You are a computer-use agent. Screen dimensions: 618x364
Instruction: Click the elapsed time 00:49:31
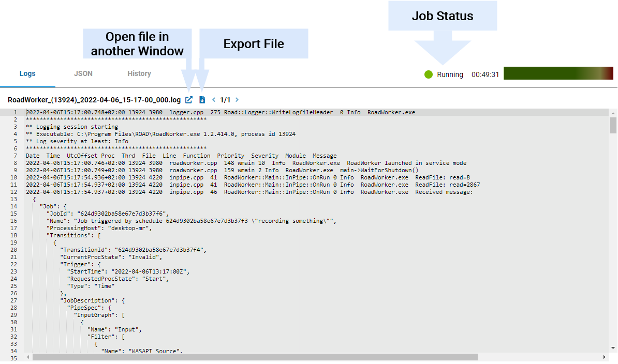click(x=485, y=74)
